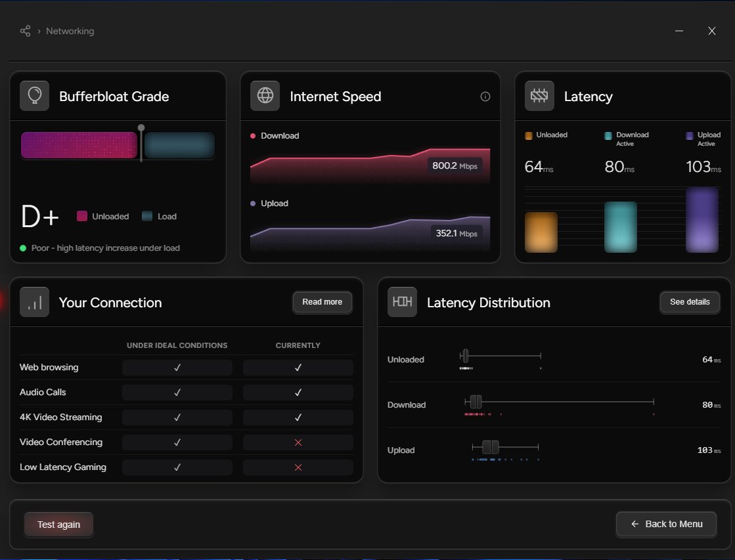
Task: Click the 103 ms Upload distribution value
Action: 709,450
